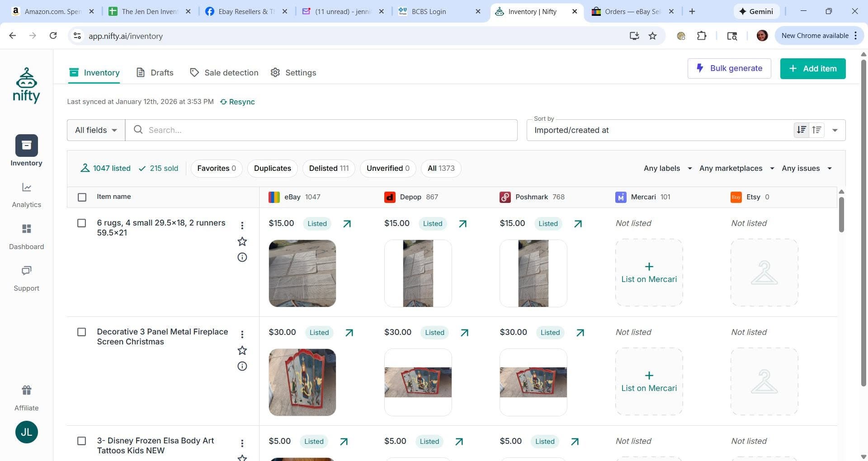The height and width of the screenshot is (461, 868).
Task: Expand the All fields search dropdown
Action: point(96,130)
